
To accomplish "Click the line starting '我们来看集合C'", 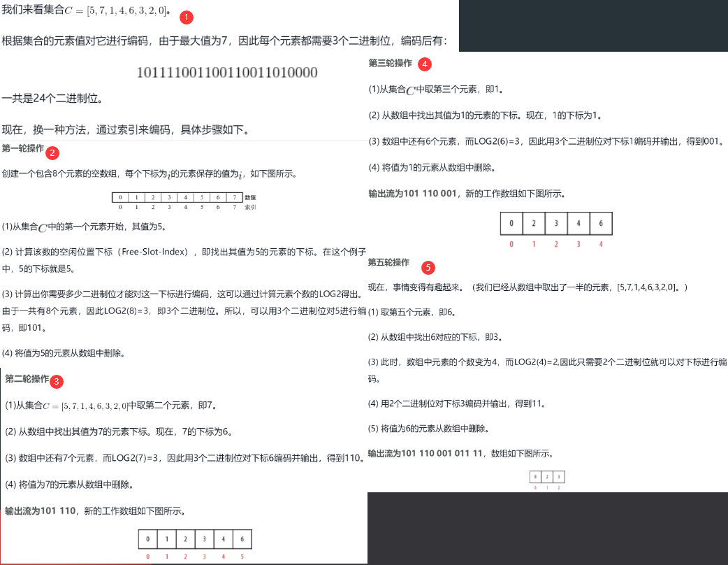I will point(87,10).
